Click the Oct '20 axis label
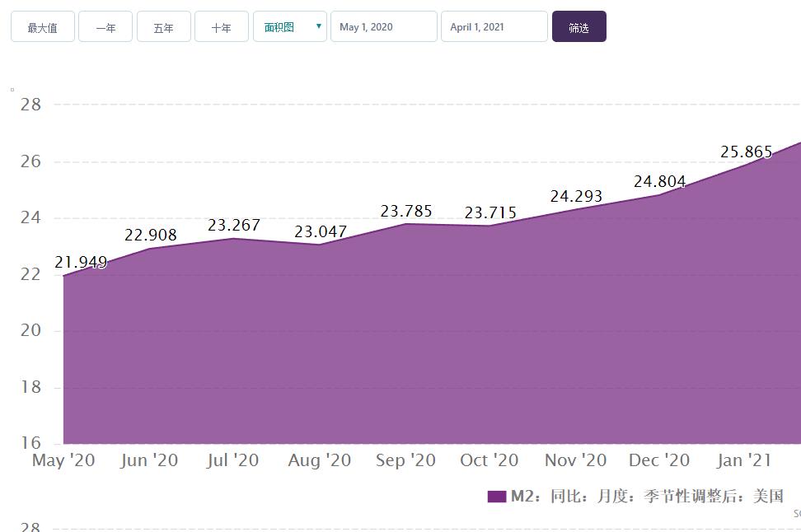 click(489, 460)
